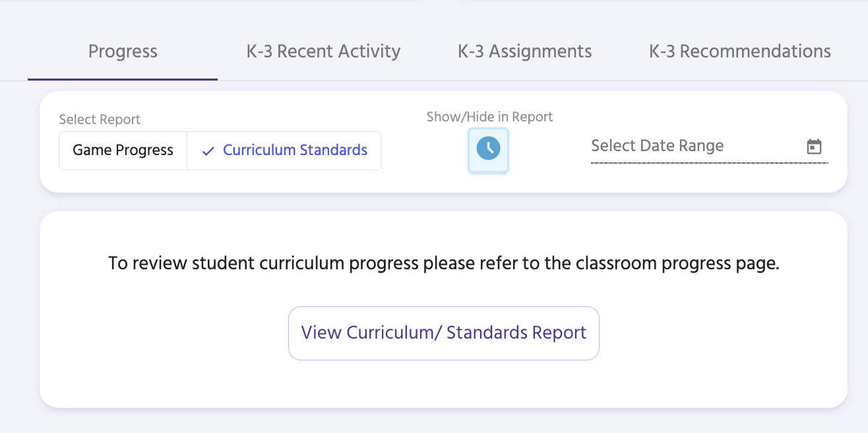
Task: Go to the K-3 Recommendations section
Action: [x=739, y=51]
